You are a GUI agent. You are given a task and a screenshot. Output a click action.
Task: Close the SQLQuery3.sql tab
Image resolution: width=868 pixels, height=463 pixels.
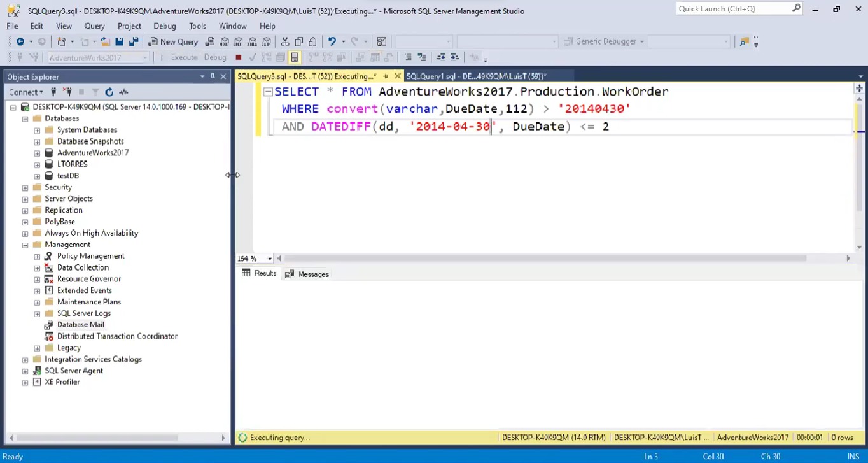397,76
